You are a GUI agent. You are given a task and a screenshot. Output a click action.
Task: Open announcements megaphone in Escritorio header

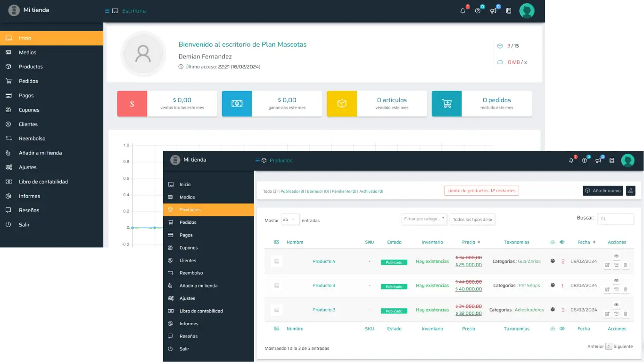click(493, 11)
